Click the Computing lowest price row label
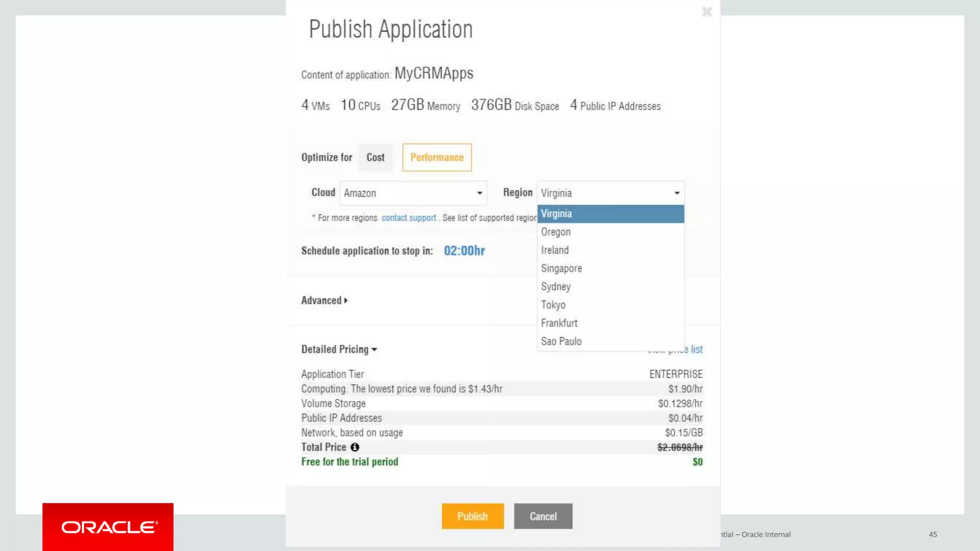This screenshot has height=551, width=980. tap(402, 389)
